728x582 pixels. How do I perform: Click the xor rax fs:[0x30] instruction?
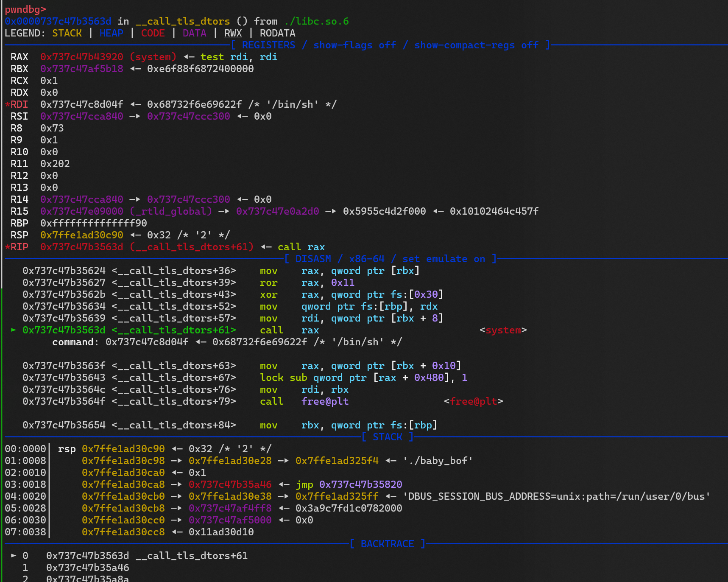(x=351, y=294)
